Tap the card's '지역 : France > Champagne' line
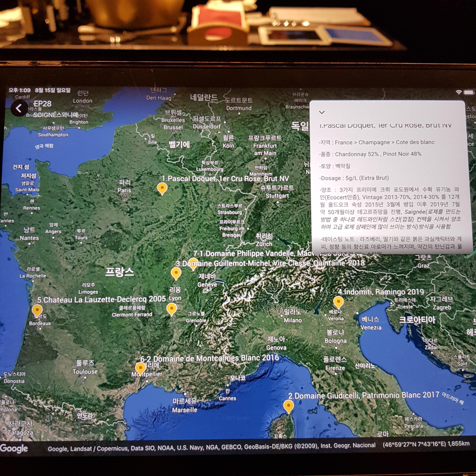Viewport: 476px width, 476px height. [x=377, y=142]
